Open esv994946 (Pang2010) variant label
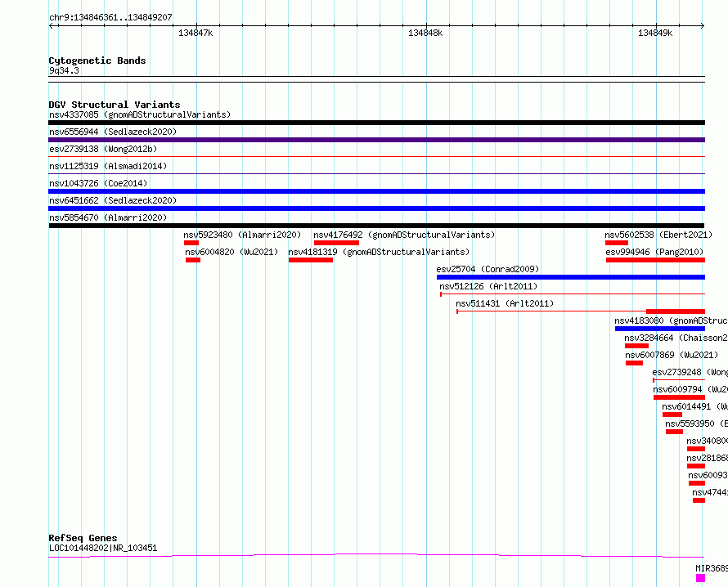This screenshot has width=728, height=587. [x=654, y=252]
